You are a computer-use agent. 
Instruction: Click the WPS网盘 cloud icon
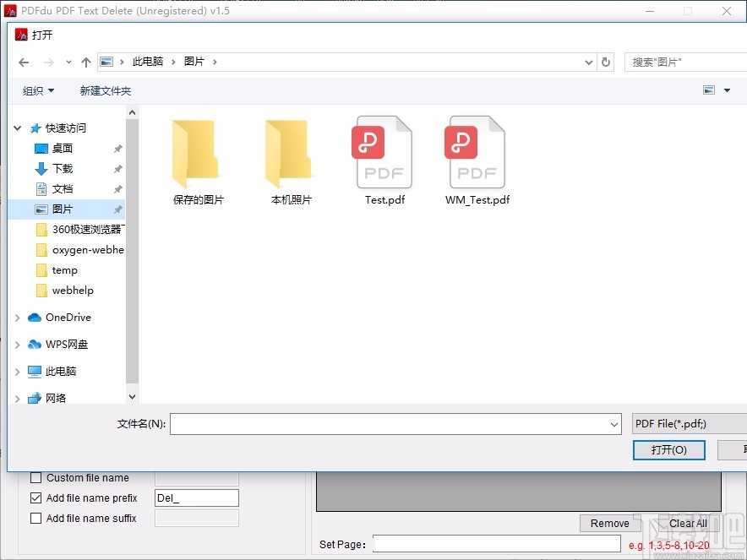click(x=35, y=344)
